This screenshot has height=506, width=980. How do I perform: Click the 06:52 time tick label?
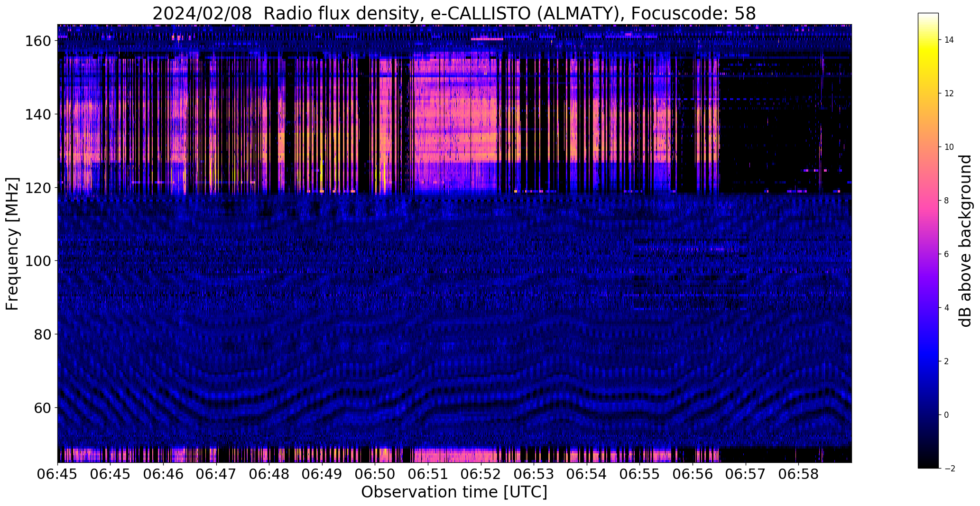click(x=481, y=473)
